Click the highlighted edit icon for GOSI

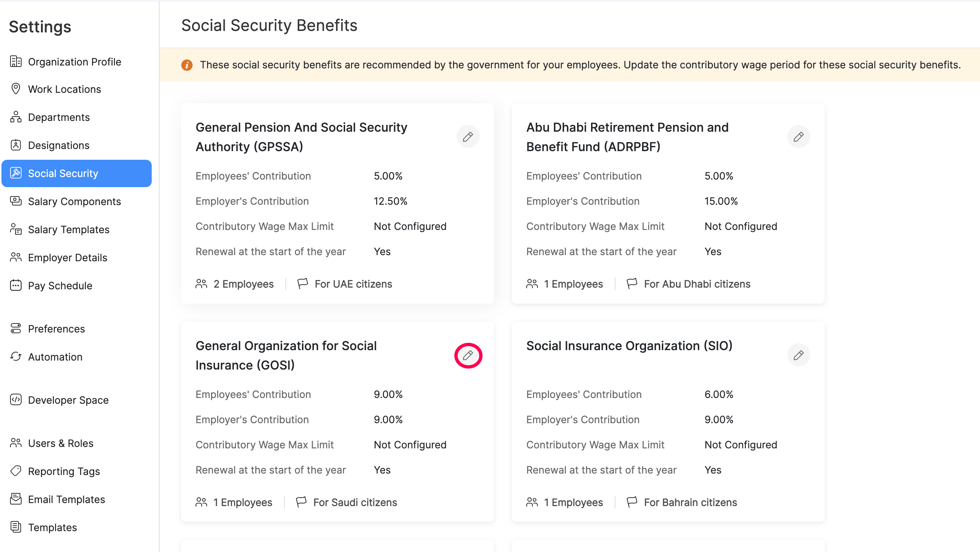pos(468,355)
